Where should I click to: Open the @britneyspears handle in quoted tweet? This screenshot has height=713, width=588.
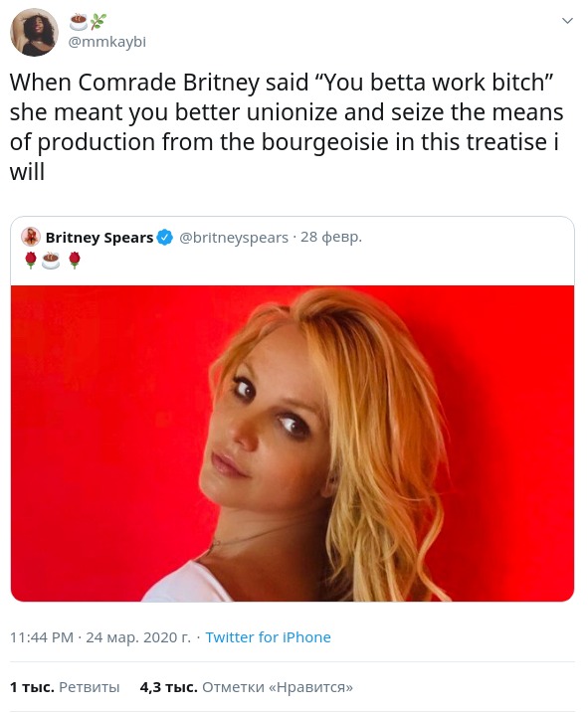pyautogui.click(x=234, y=238)
